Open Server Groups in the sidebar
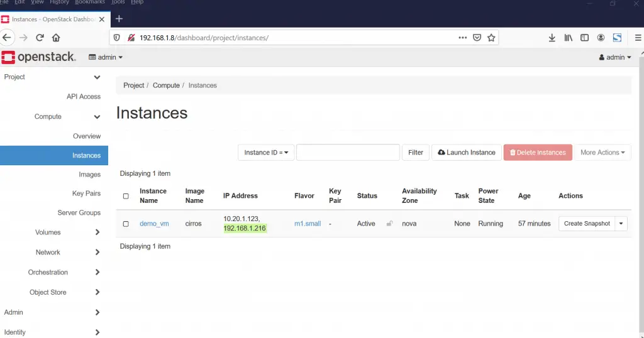The height and width of the screenshot is (338, 644). pyautogui.click(x=79, y=213)
